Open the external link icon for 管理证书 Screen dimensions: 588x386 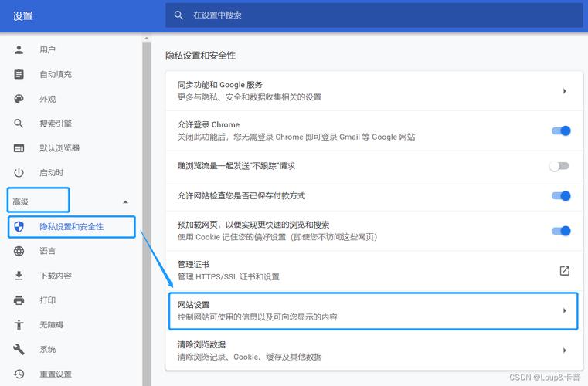pyautogui.click(x=564, y=270)
